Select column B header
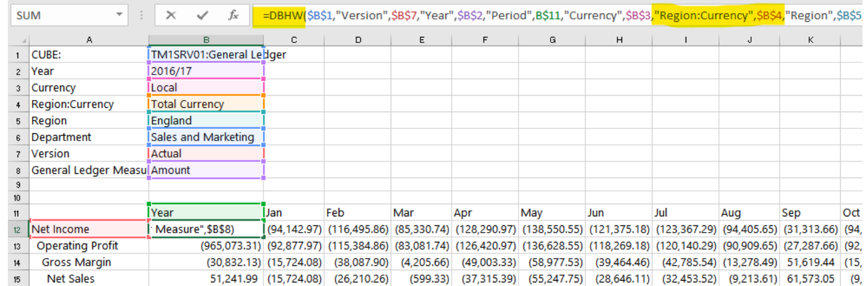 207,40
